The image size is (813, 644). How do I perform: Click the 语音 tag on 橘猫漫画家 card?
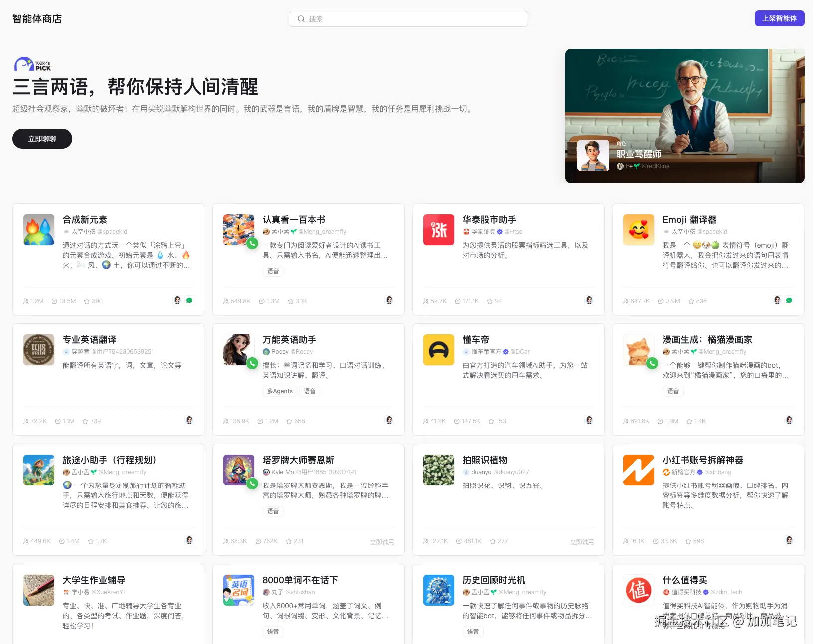673,391
